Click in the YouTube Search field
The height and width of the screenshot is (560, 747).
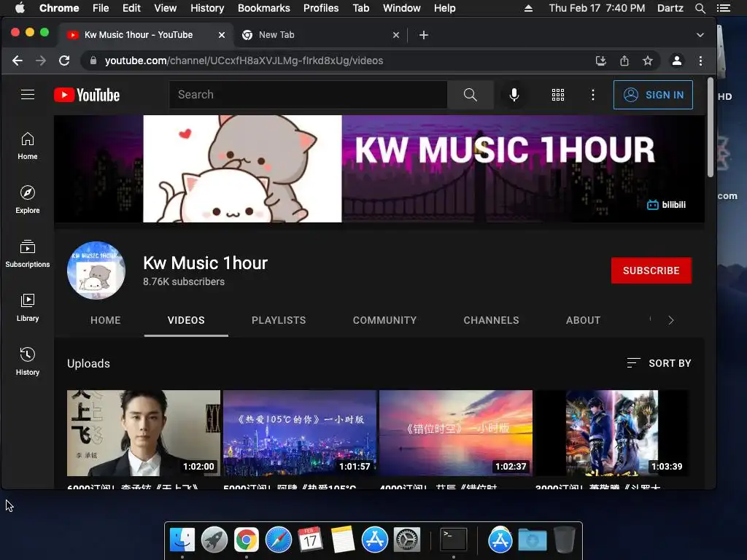pyautogui.click(x=309, y=95)
